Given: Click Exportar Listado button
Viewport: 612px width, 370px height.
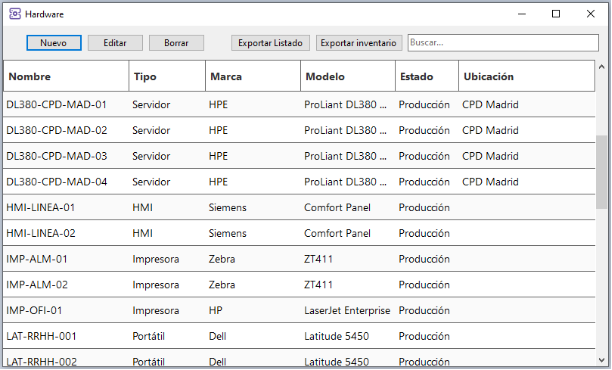Looking at the screenshot, I should point(270,43).
